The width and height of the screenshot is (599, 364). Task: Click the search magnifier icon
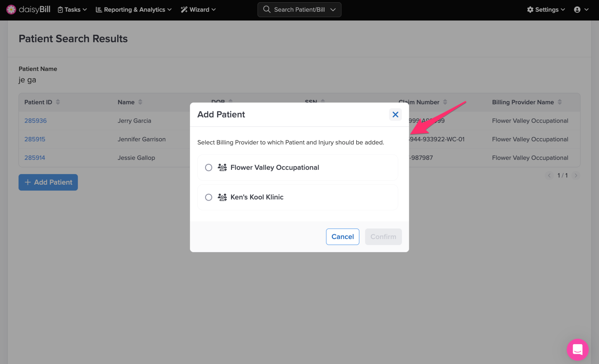266,9
